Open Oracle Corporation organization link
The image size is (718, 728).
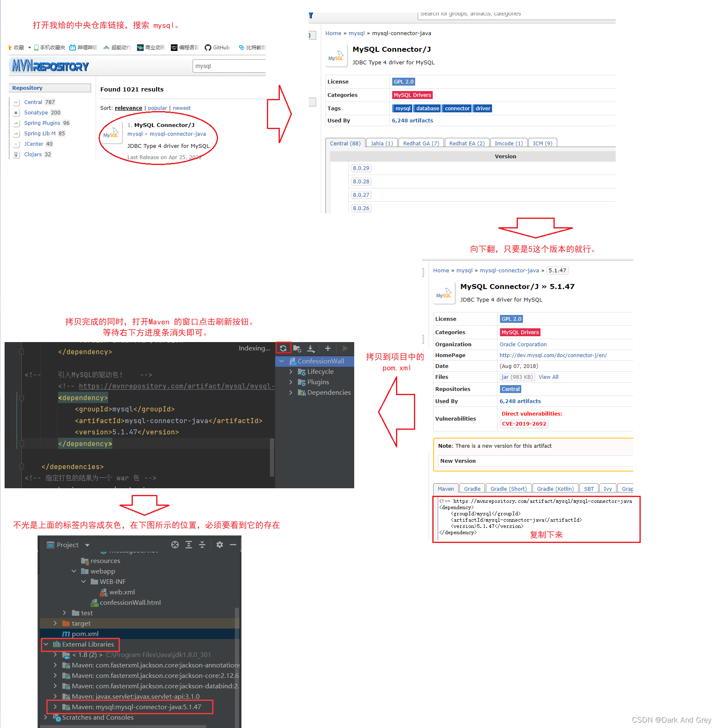click(523, 344)
